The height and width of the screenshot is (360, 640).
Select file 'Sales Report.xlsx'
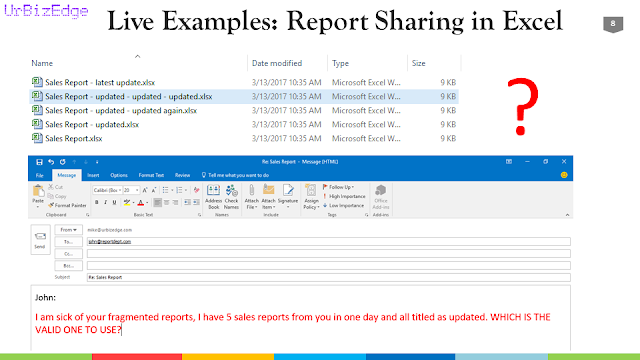pyautogui.click(x=73, y=138)
